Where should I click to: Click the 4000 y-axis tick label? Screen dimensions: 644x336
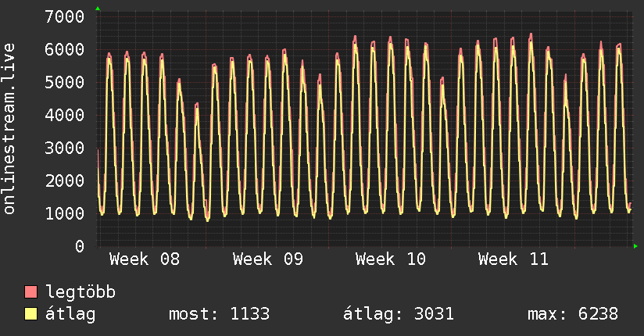[65, 115]
